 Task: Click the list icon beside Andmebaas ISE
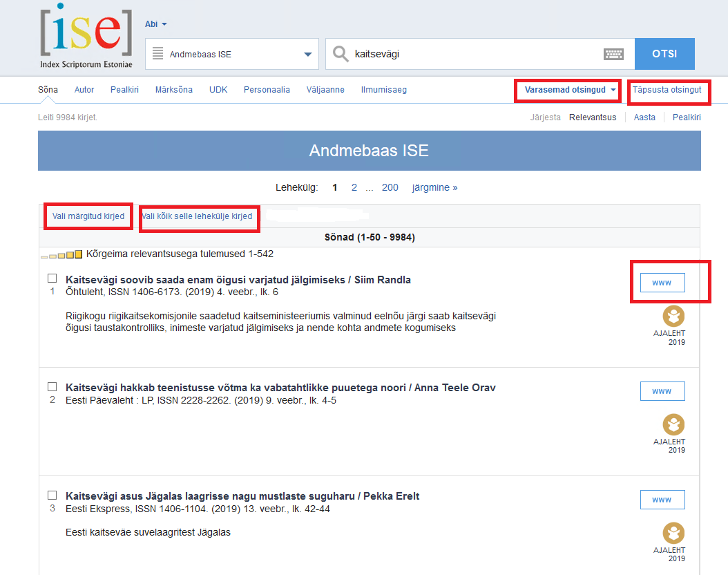click(158, 53)
